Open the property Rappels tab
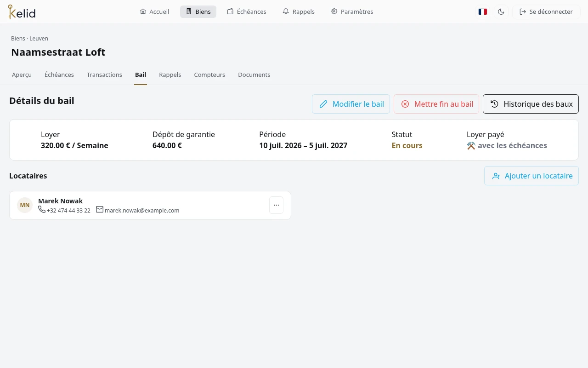588x368 pixels. [x=170, y=75]
